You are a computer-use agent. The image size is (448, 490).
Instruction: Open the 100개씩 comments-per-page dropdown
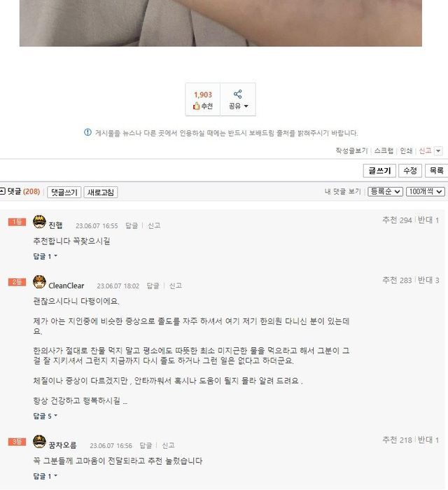[x=425, y=192]
